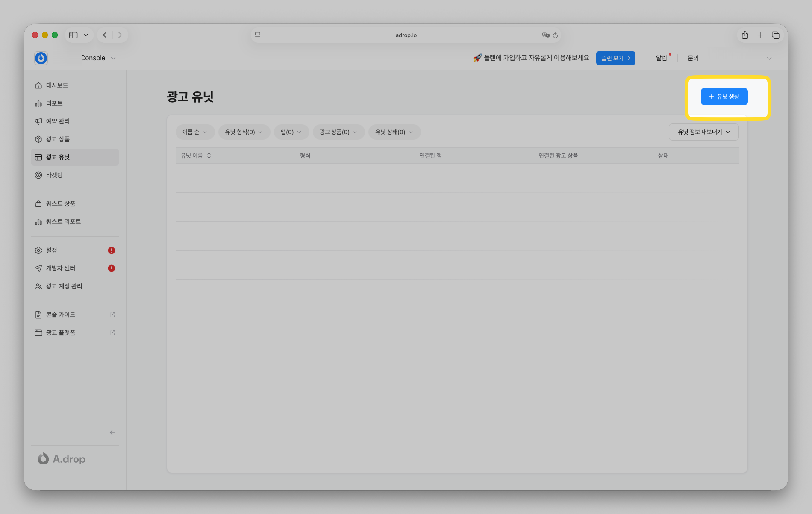
Task: Expand the 유닛 형식(0) filter dropdown
Action: (244, 132)
